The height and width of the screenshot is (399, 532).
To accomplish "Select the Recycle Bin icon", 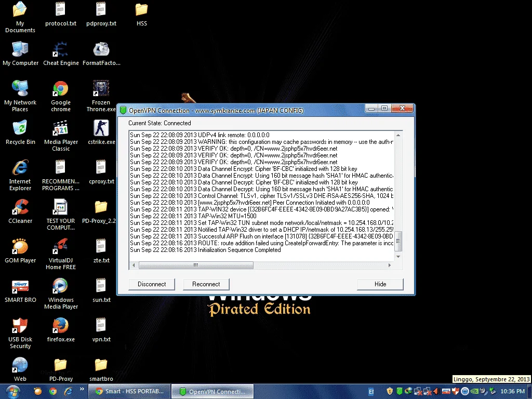I will click(x=20, y=132).
